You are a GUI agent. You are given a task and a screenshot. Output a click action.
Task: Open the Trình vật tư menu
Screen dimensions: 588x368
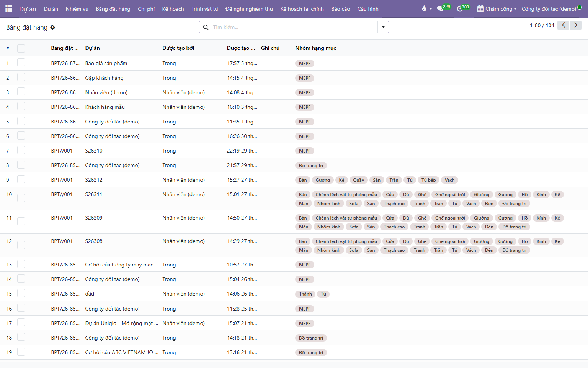coord(205,9)
